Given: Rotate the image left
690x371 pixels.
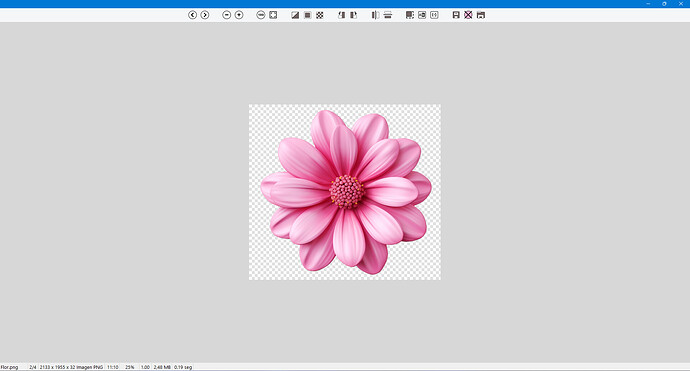Looking at the screenshot, I should point(341,15).
